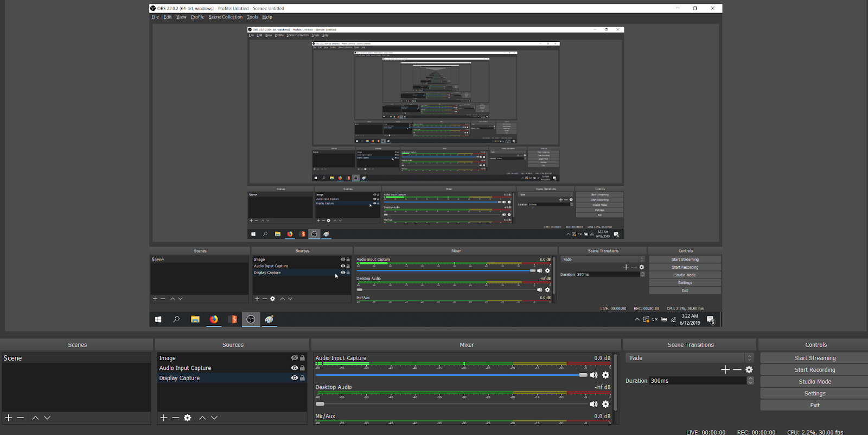Add a source in the bottom Sources dock
868x435 pixels.
(x=164, y=418)
